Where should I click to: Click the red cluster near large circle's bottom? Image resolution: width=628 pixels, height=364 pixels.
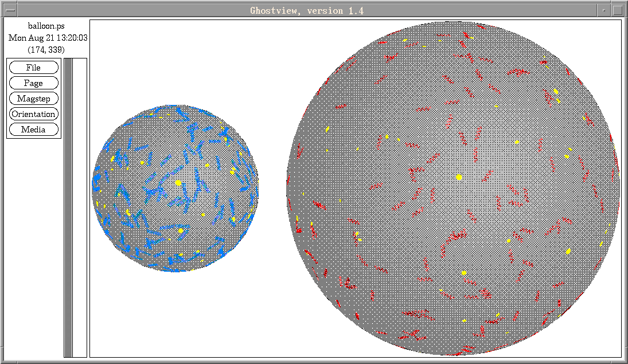(x=466, y=349)
